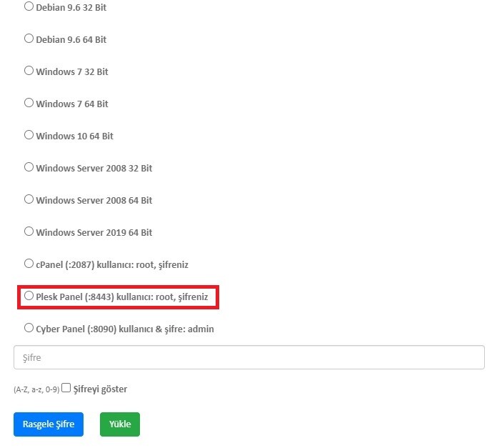The image size is (497, 448).
Task: Choose the Debian 9.6 64 Bit option
Action: click(x=29, y=39)
